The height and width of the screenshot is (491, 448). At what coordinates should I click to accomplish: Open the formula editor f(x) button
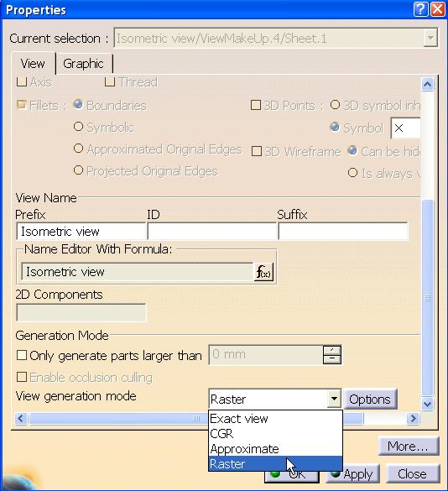pyautogui.click(x=263, y=272)
